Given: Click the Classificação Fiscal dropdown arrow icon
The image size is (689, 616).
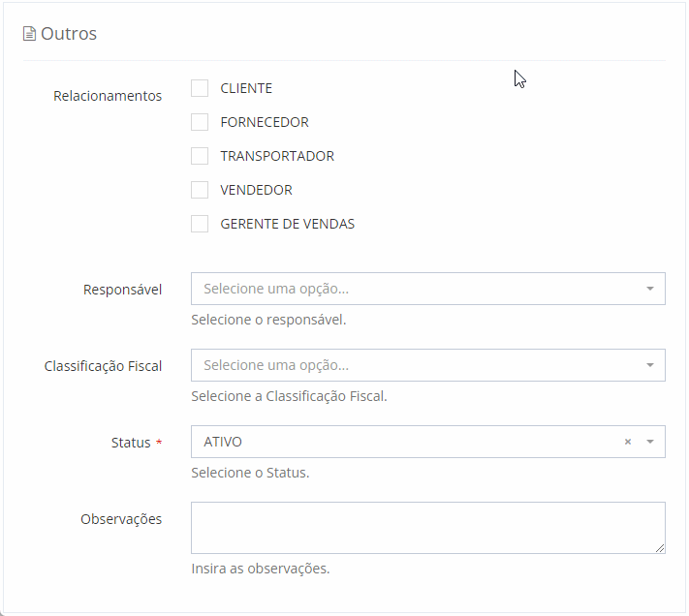Looking at the screenshot, I should [649, 365].
